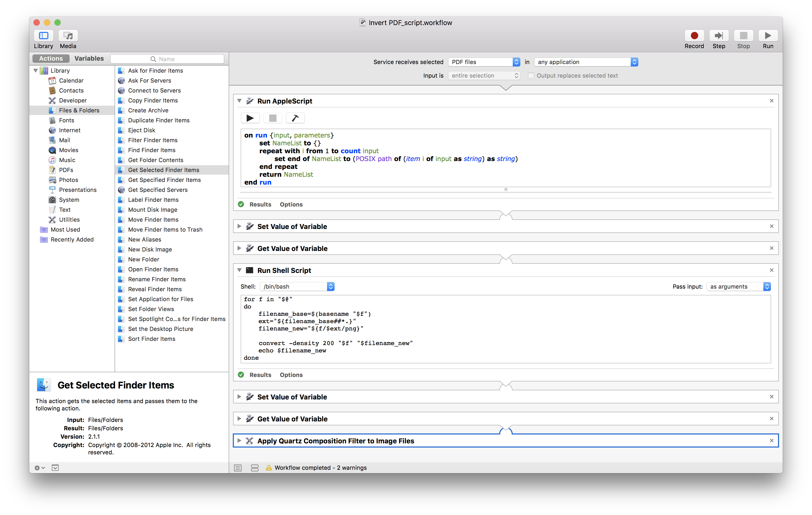Viewport: 812px width, 515px height.
Task: Click Results tab in Run Shell Script
Action: point(260,374)
